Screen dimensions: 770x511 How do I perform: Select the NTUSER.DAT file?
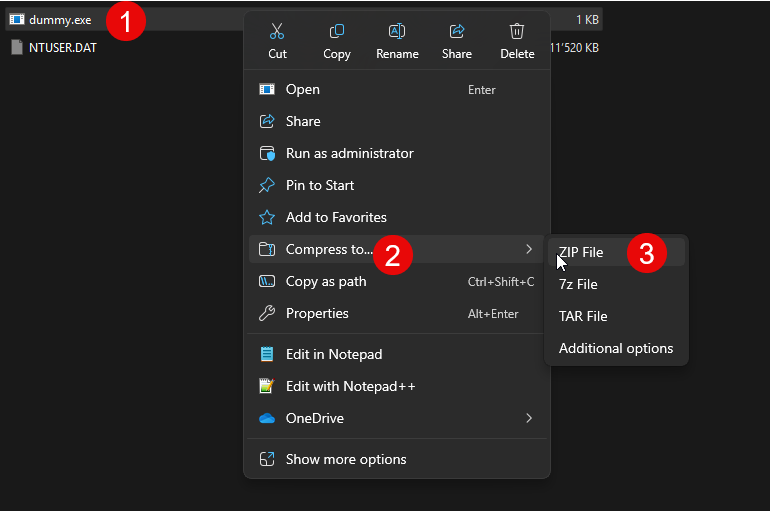[x=62, y=47]
